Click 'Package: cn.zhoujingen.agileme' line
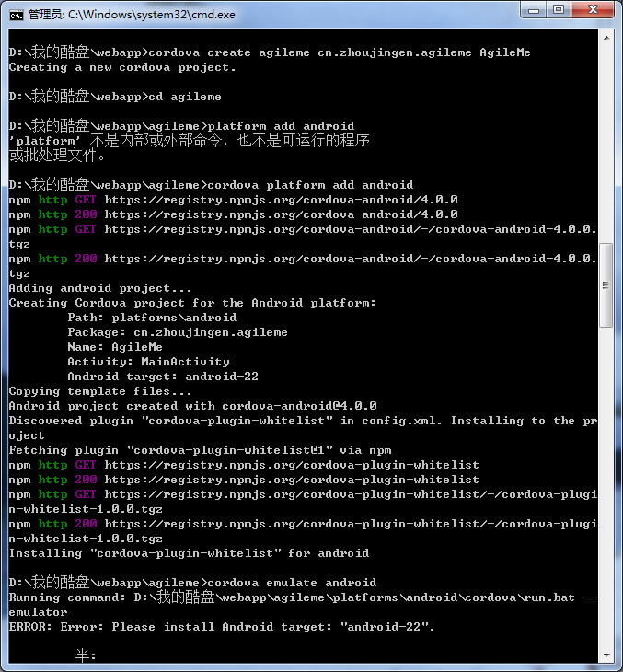 (178, 332)
